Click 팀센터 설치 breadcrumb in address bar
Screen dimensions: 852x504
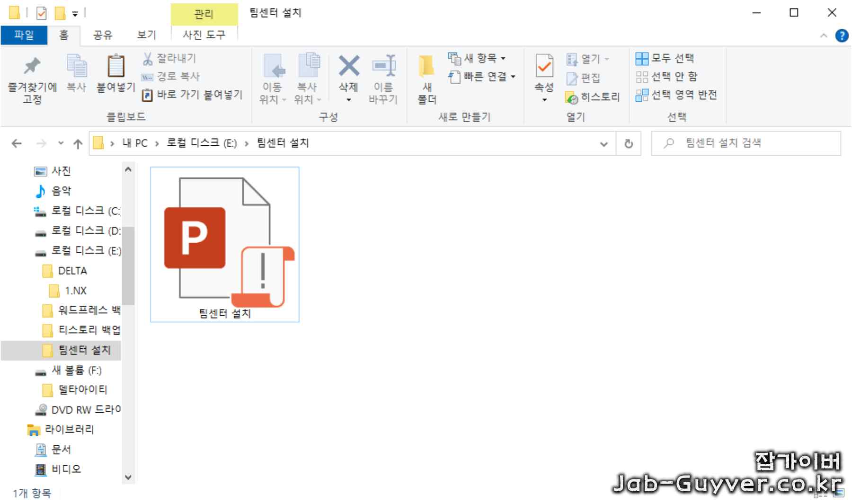pyautogui.click(x=283, y=143)
